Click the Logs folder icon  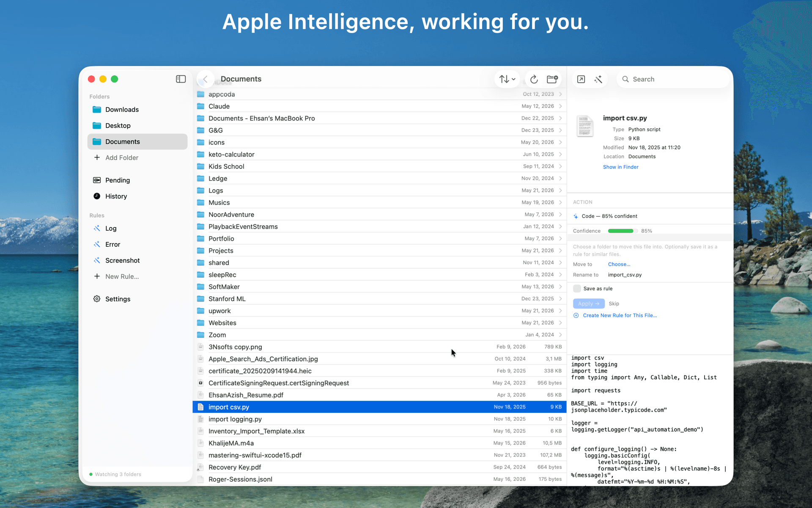[x=201, y=190]
